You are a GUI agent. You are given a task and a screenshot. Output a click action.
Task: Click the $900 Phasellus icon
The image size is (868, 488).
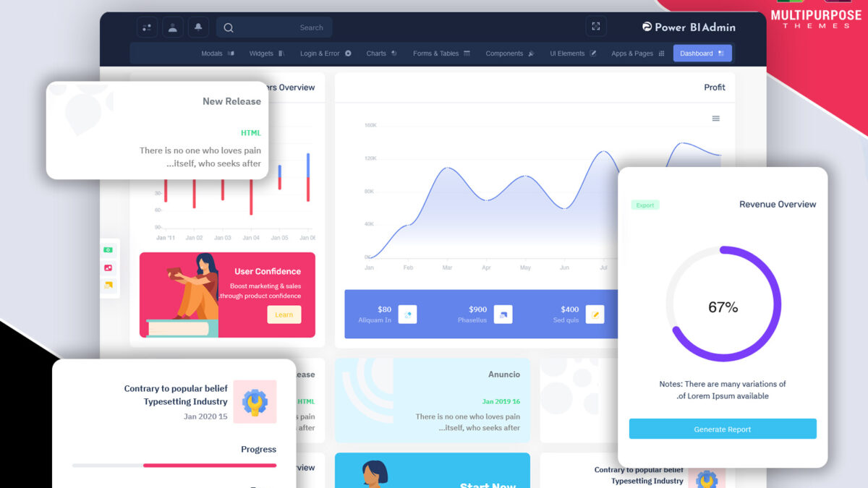point(503,314)
